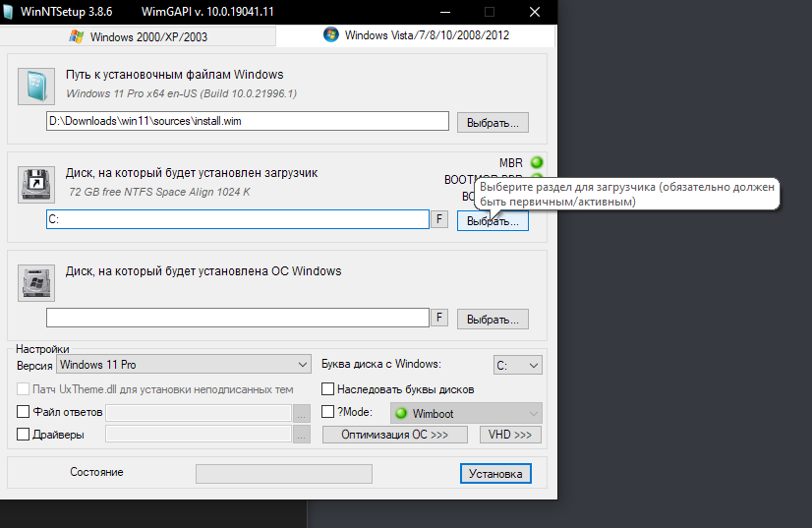
Task: Click the 72 GB free NTFS text
Action: pos(159,192)
